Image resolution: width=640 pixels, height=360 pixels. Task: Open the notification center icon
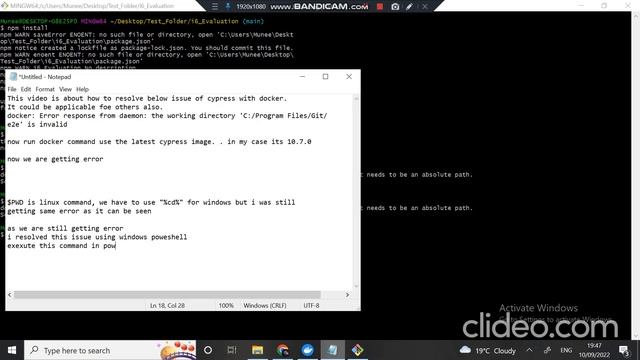(624, 350)
